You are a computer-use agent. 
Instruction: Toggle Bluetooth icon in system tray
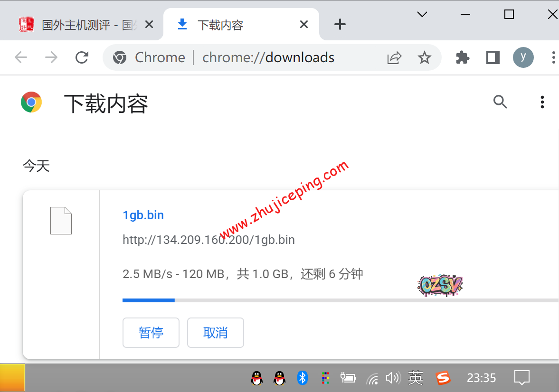click(x=303, y=378)
